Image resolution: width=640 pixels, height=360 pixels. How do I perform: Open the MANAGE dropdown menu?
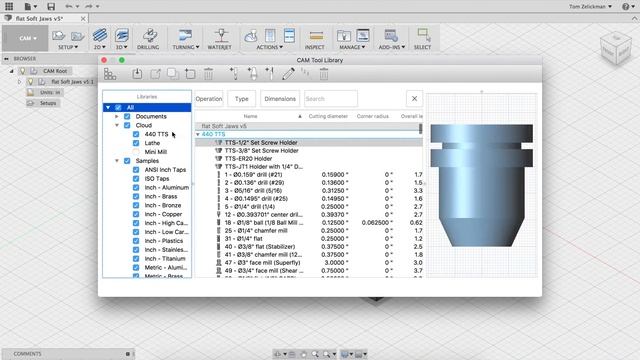[352, 47]
